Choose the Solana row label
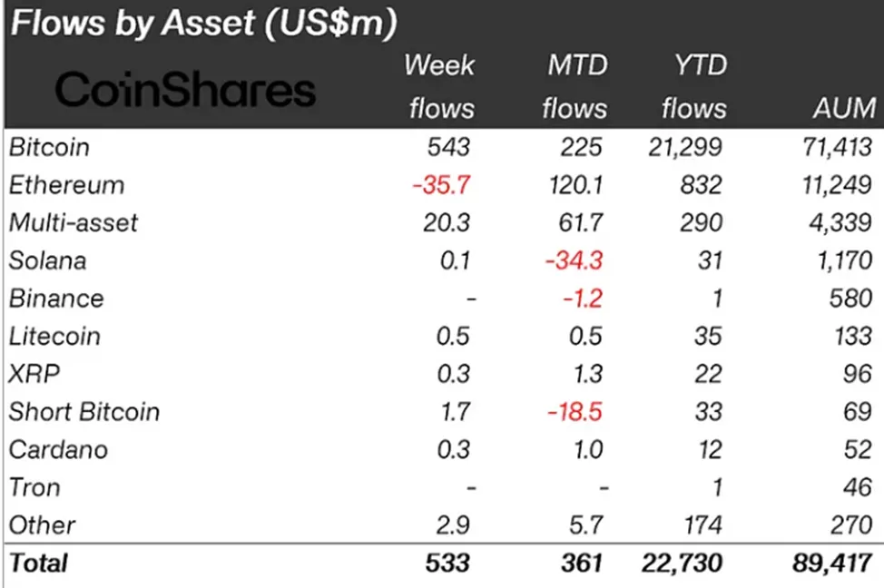This screenshot has height=588, width=884. (x=48, y=260)
